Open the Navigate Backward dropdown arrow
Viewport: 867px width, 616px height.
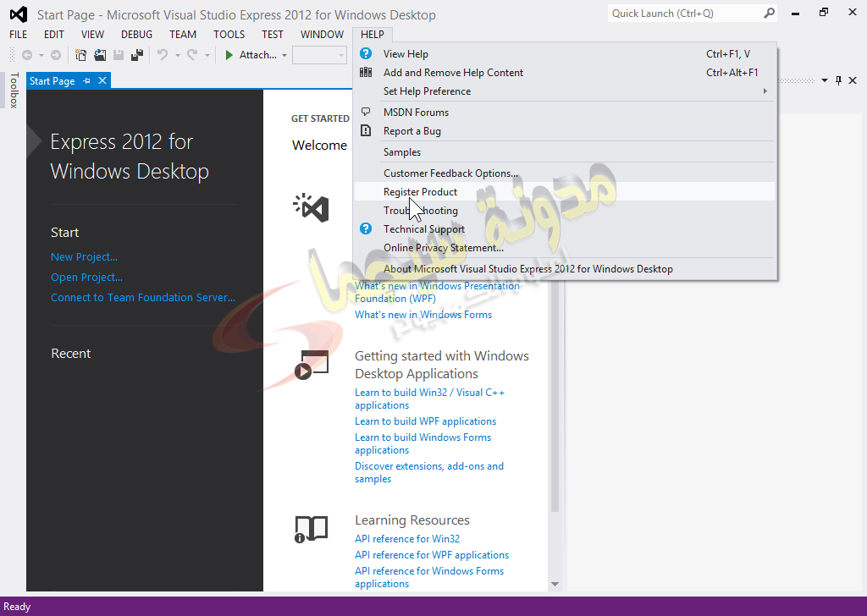coord(41,55)
